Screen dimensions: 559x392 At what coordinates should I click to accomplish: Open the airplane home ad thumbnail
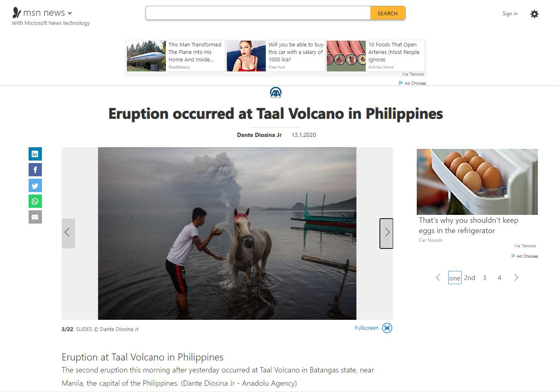coord(146,56)
